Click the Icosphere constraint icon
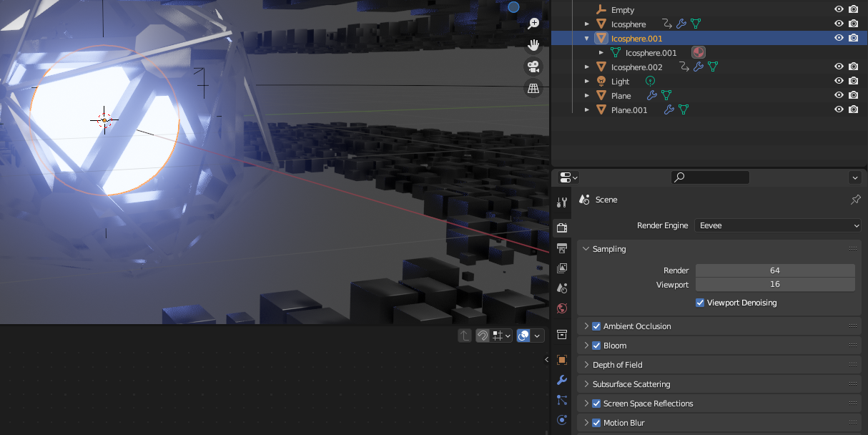The image size is (868, 435). click(x=666, y=24)
